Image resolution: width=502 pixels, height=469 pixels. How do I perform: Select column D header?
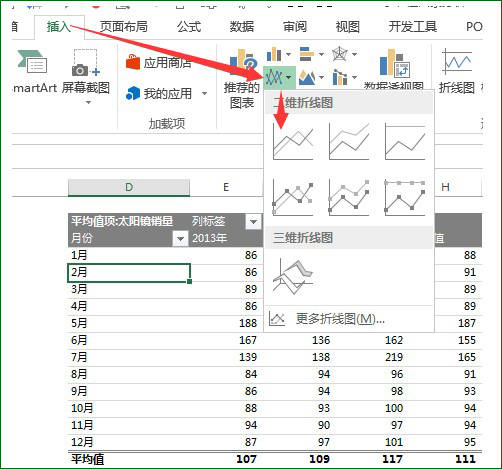pos(129,187)
